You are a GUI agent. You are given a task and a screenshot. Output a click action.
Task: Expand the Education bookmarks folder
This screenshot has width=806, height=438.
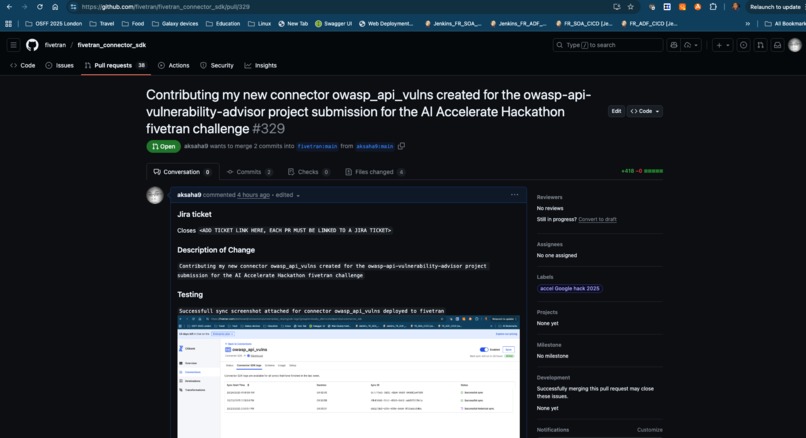pyautogui.click(x=223, y=24)
